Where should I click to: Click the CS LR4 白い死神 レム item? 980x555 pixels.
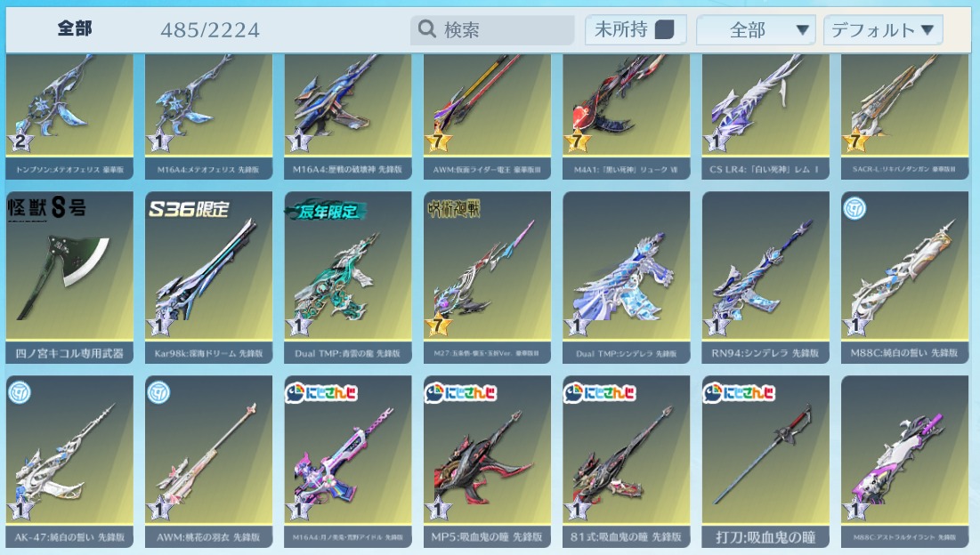pos(765,117)
